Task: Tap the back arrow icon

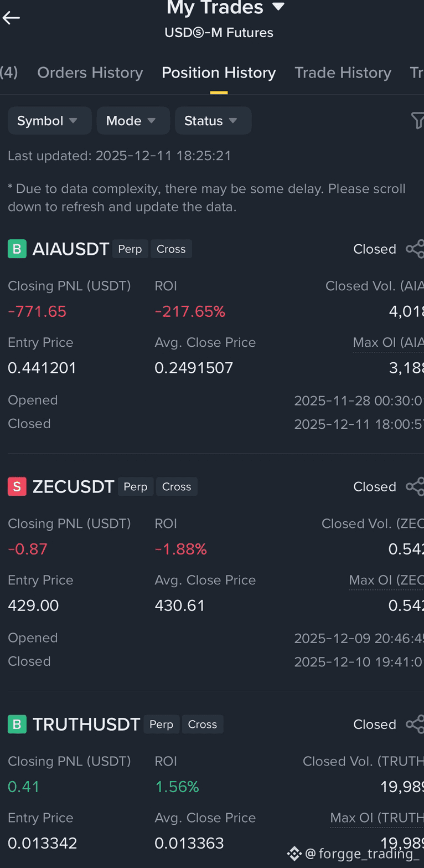Action: pyautogui.click(x=11, y=18)
